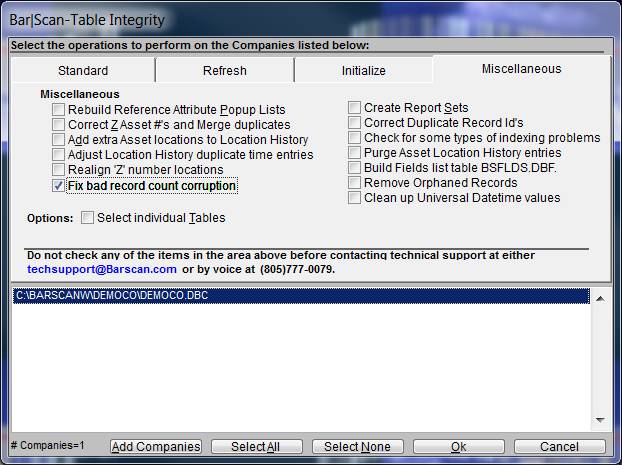
Task: Confirm with the Ok button
Action: pyautogui.click(x=459, y=447)
